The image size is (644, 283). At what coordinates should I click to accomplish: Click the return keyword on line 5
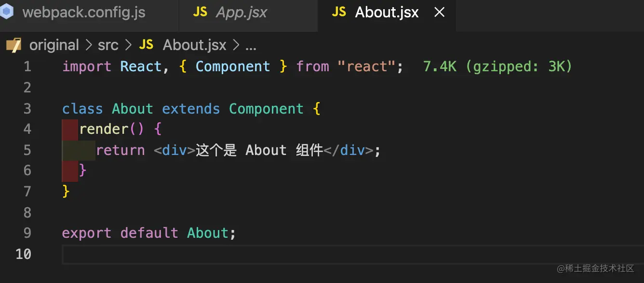[x=121, y=150]
